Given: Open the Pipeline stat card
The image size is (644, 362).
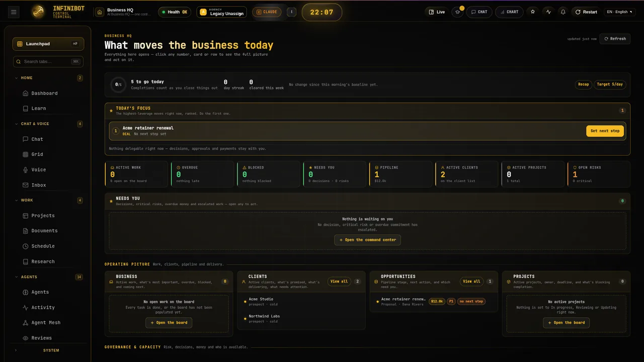Looking at the screenshot, I should point(400,174).
